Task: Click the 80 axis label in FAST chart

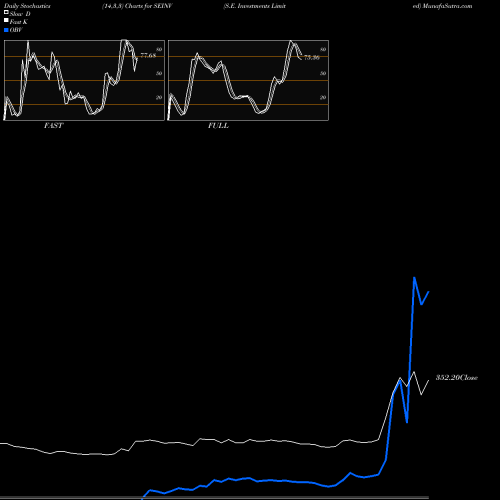Action: [x=159, y=49]
